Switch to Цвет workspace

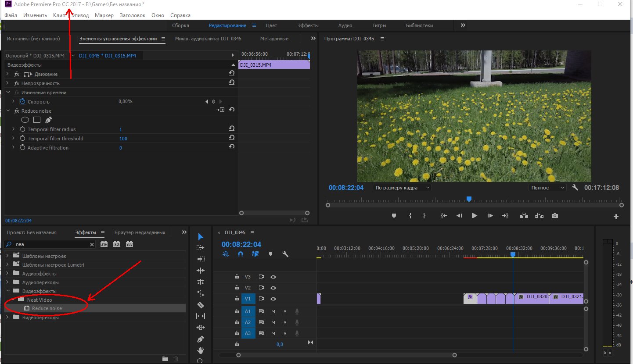[x=272, y=25]
